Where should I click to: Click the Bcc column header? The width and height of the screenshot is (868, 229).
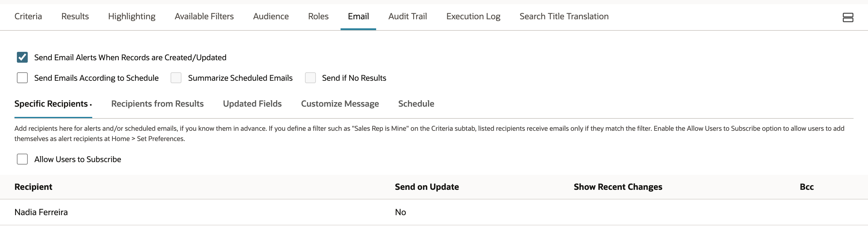(807, 187)
